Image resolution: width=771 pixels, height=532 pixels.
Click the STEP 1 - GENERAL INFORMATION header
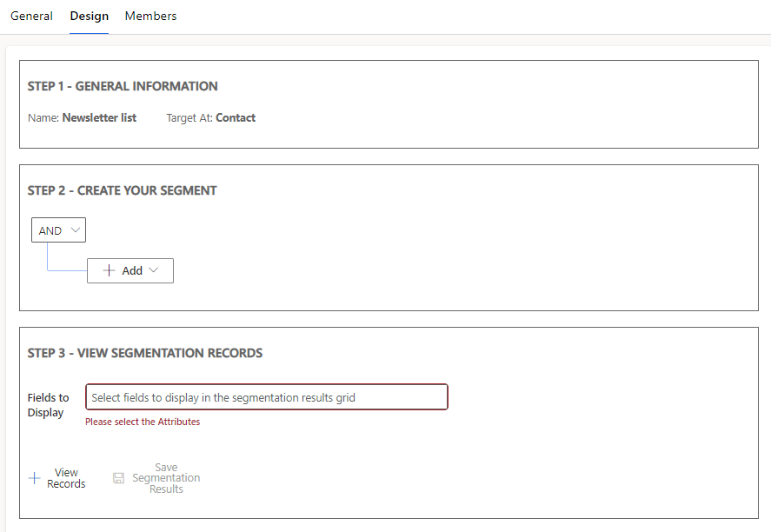(123, 86)
